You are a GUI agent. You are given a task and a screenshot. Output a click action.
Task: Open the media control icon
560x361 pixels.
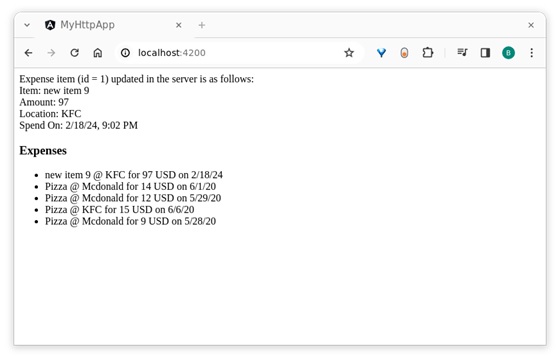click(462, 52)
